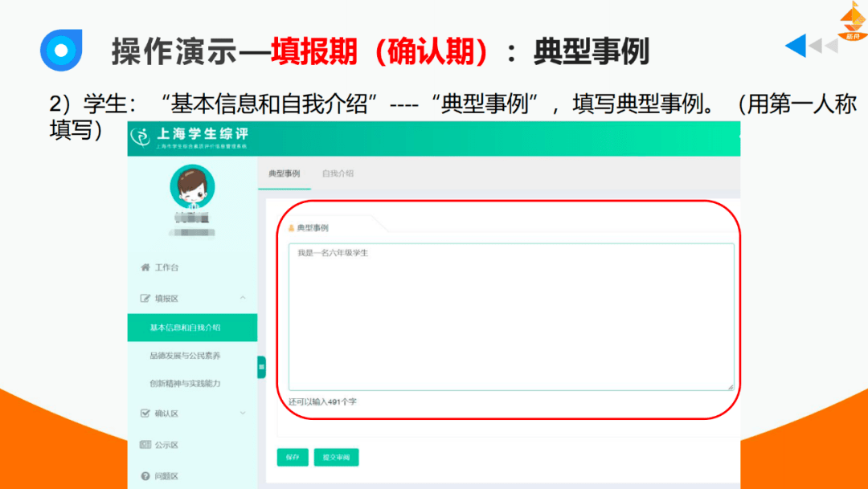Click inside the 典型事例 text area
Screen dimensions: 868x489
click(506, 313)
